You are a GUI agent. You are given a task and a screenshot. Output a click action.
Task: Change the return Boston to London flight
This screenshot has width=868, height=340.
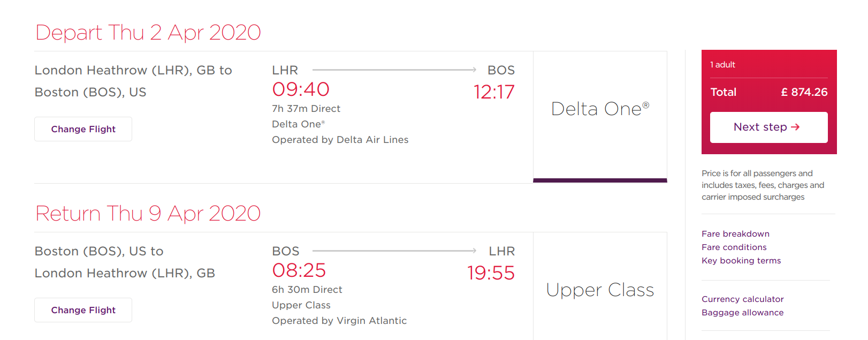83,310
